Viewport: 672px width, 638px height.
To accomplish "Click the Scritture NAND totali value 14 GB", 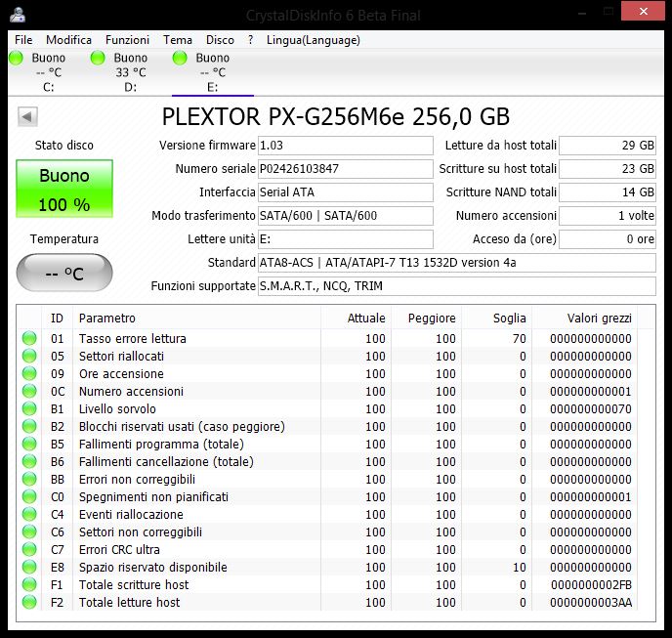I will pos(608,192).
